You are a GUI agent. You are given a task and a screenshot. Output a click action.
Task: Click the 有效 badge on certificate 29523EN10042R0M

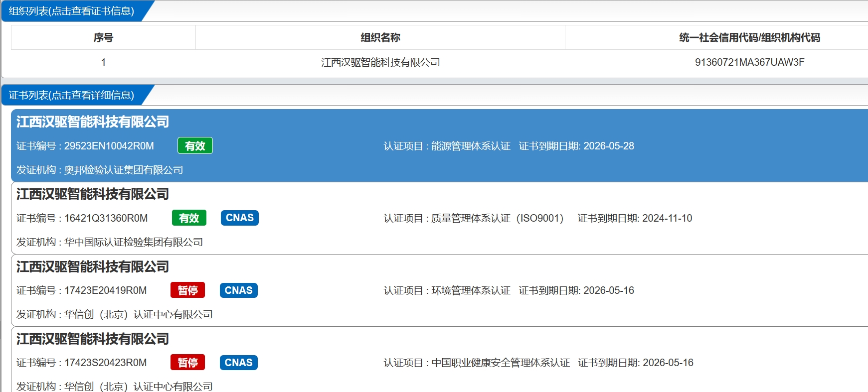(195, 145)
